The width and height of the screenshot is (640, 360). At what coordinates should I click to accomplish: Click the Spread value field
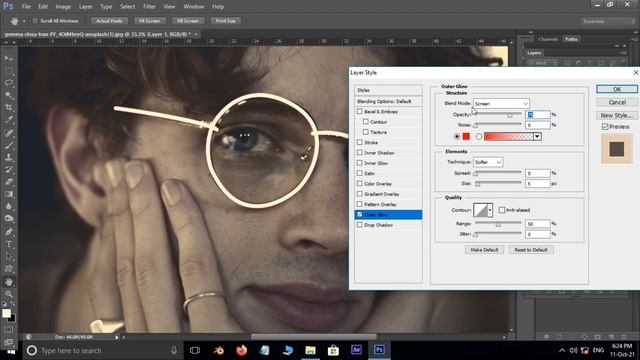[x=538, y=173]
